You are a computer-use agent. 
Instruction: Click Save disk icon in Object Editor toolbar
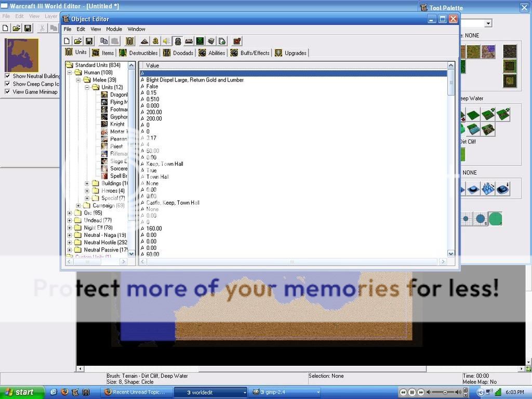coord(89,42)
